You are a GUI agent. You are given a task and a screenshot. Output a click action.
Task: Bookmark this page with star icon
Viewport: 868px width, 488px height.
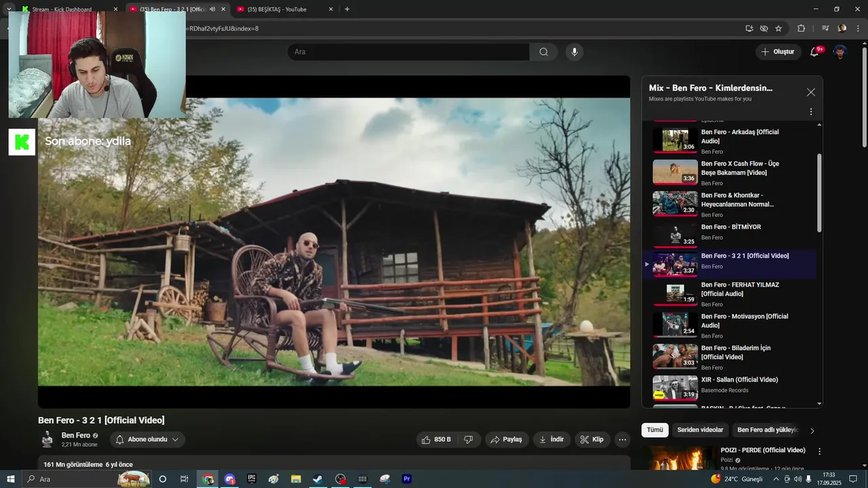[778, 28]
